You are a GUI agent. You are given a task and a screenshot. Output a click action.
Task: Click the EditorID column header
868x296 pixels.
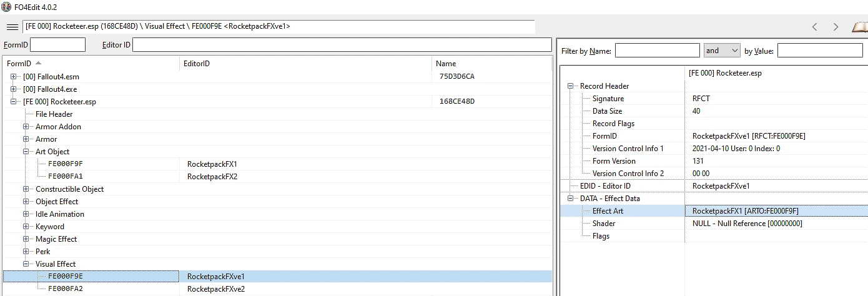point(305,64)
